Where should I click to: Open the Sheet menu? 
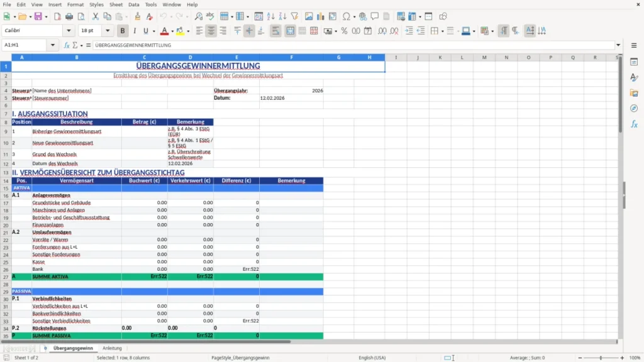[116, 4]
